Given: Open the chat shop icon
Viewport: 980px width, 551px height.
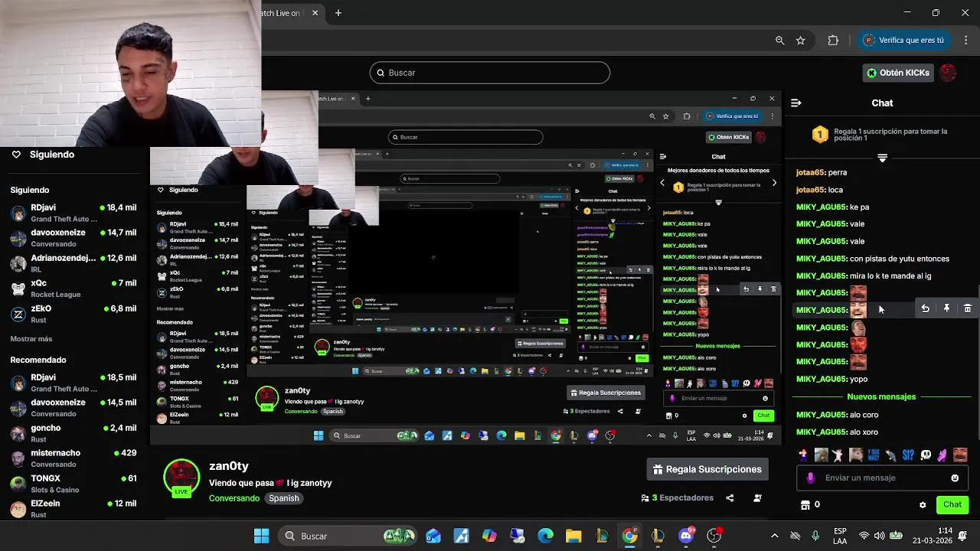Looking at the screenshot, I should (x=805, y=504).
